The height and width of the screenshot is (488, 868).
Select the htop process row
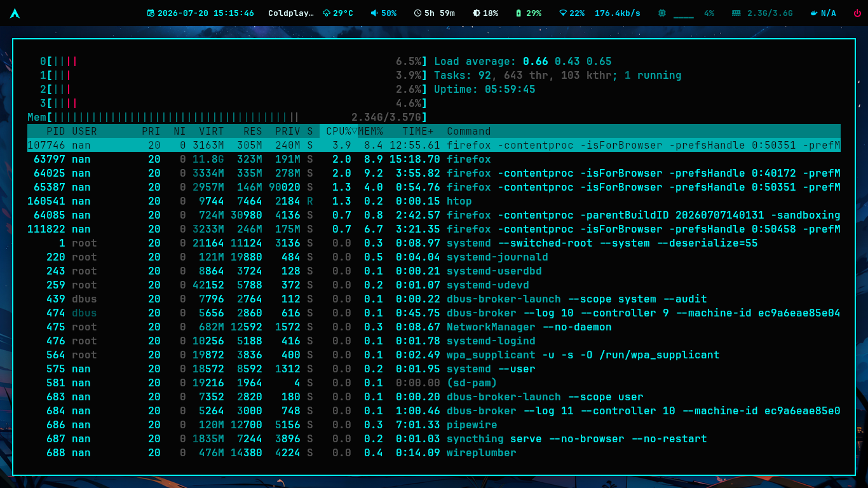pos(434,201)
